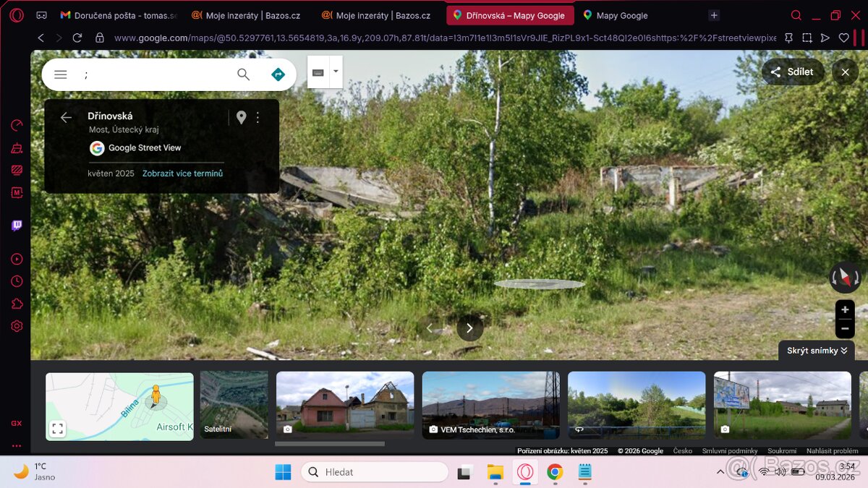Open VEM Tschechien, s.r.o. photo thumbnail
Image resolution: width=868 pixels, height=488 pixels.
click(x=490, y=405)
